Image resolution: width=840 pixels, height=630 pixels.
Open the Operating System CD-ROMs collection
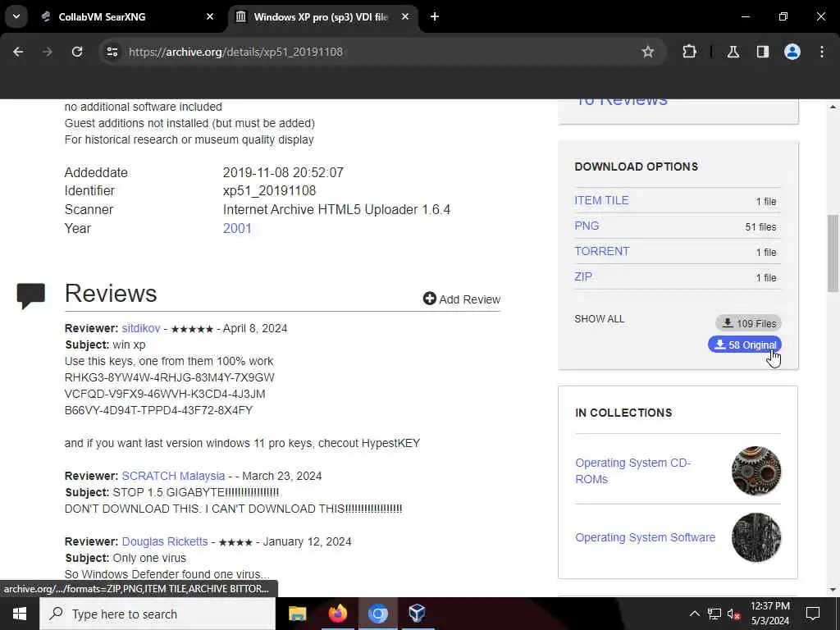632,471
